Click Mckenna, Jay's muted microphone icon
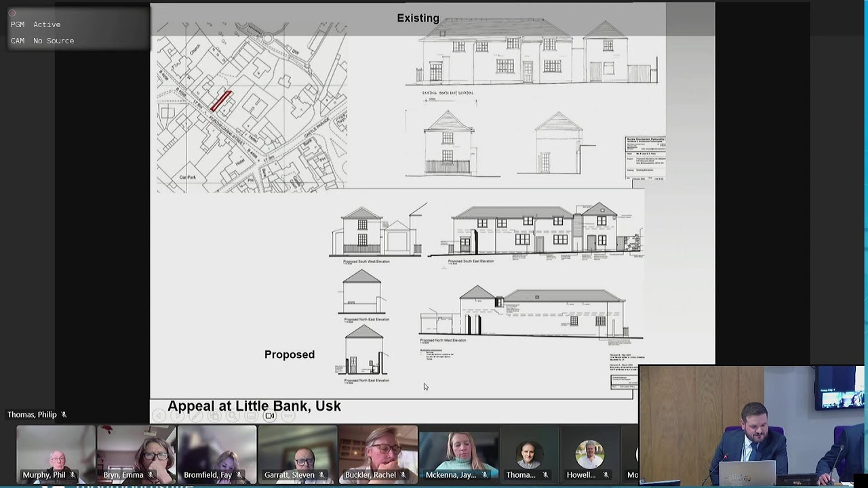Viewport: 868px width, 488px height. (484, 475)
